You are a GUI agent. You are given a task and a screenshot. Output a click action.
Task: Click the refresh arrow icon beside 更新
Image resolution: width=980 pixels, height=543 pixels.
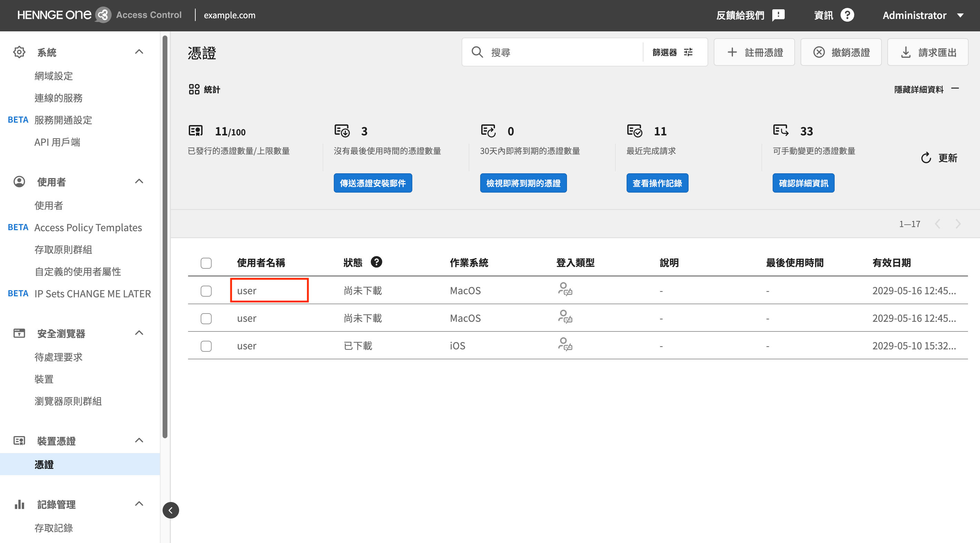[926, 158]
